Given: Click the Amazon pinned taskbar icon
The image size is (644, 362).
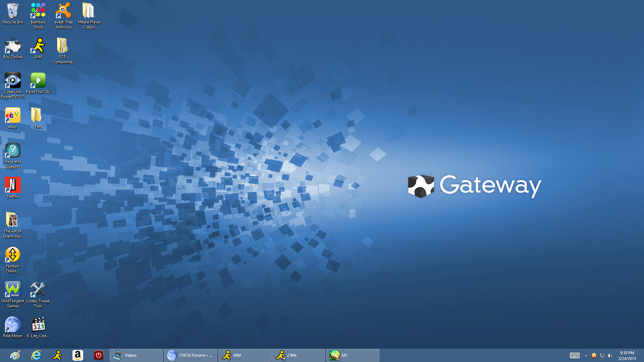Looking at the screenshot, I should 78,355.
